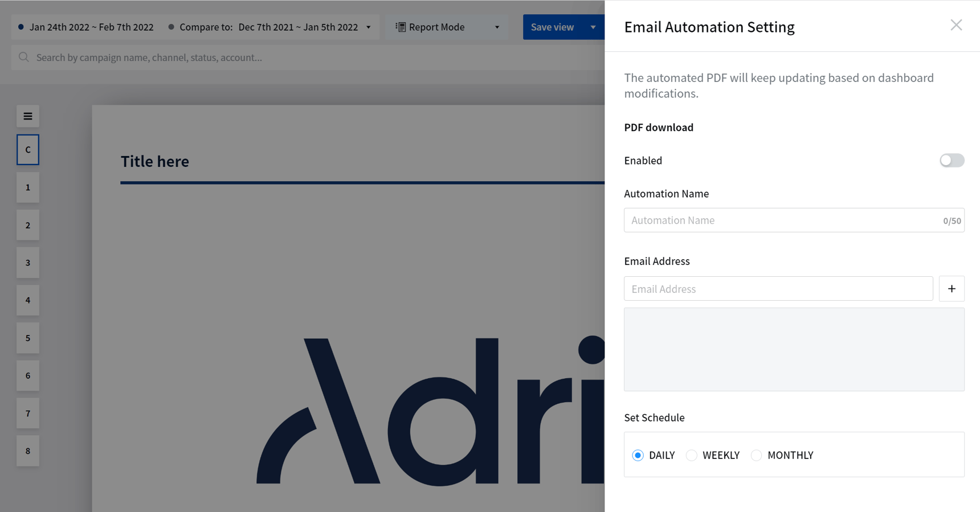This screenshot has height=512, width=980.
Task: Select the cover page thumbnail C
Action: point(28,150)
